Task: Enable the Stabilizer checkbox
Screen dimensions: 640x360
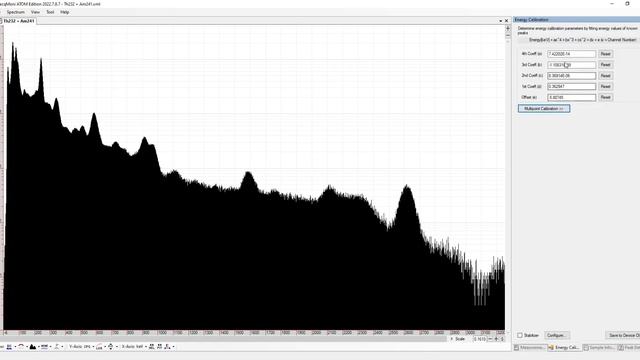Action: (x=520, y=336)
